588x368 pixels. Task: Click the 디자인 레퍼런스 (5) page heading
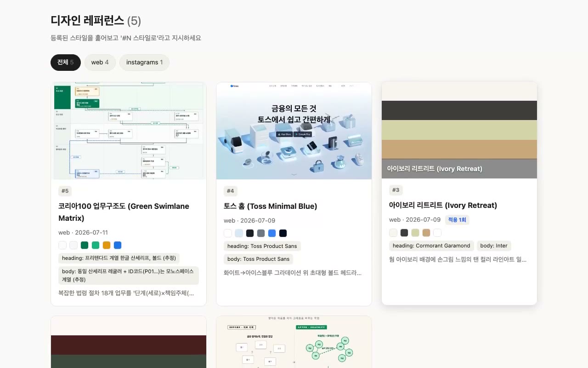click(96, 21)
